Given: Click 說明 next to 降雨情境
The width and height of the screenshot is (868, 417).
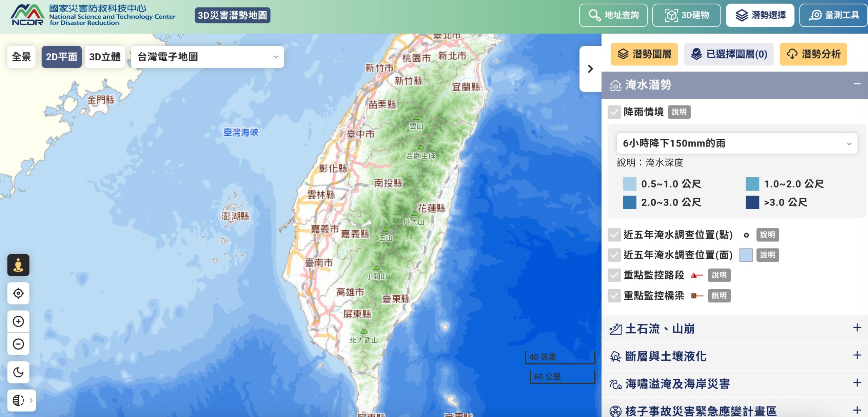Looking at the screenshot, I should tap(679, 112).
